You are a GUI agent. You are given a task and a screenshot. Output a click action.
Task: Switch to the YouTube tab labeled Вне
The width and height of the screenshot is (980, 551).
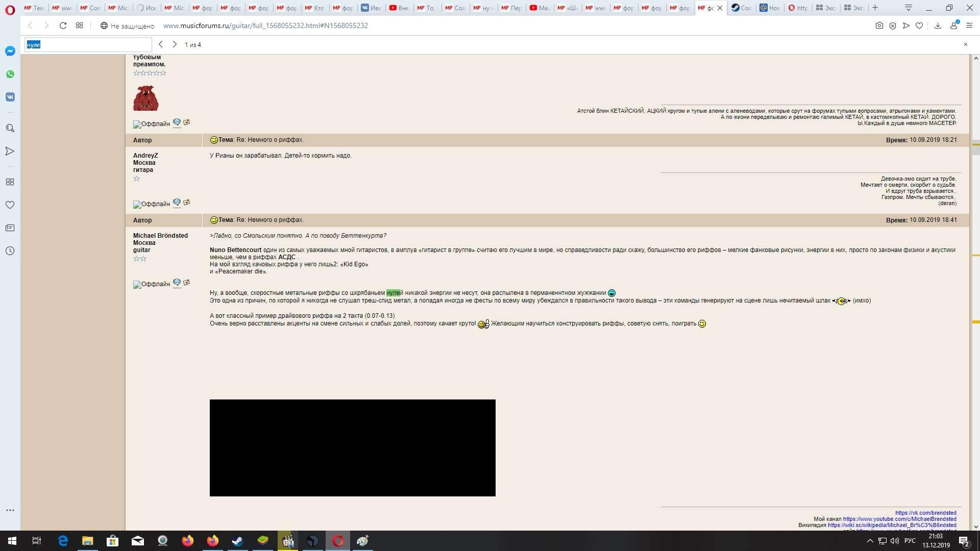click(399, 8)
